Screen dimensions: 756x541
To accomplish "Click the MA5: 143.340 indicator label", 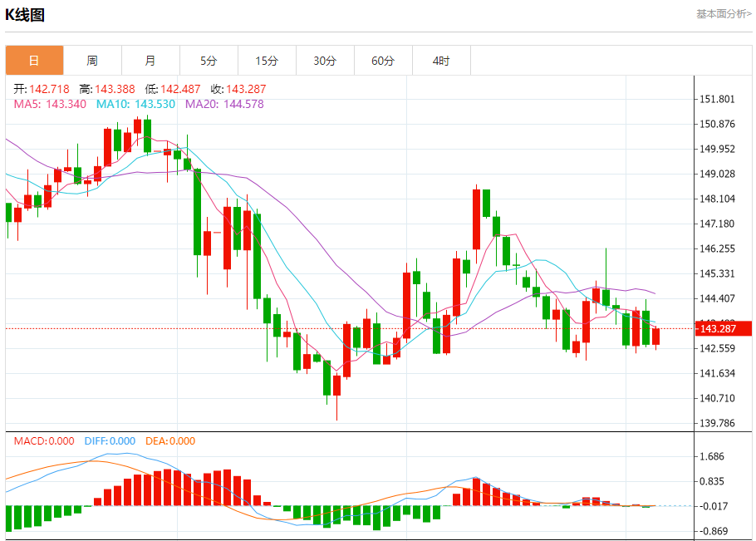I will click(50, 104).
